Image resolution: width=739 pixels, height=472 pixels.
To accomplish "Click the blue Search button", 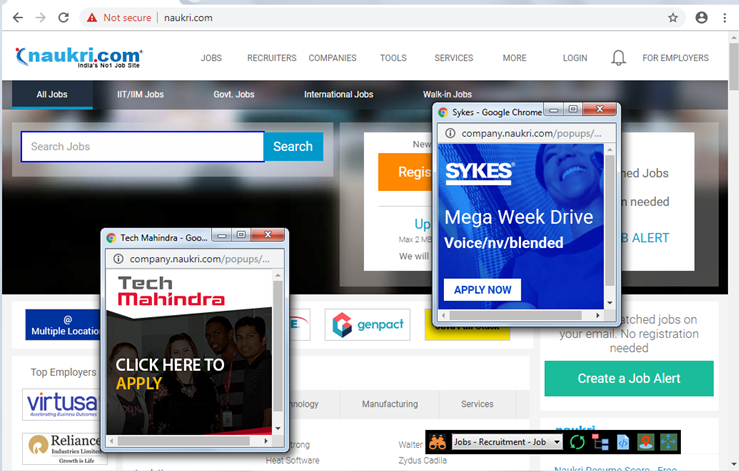I will tap(293, 147).
